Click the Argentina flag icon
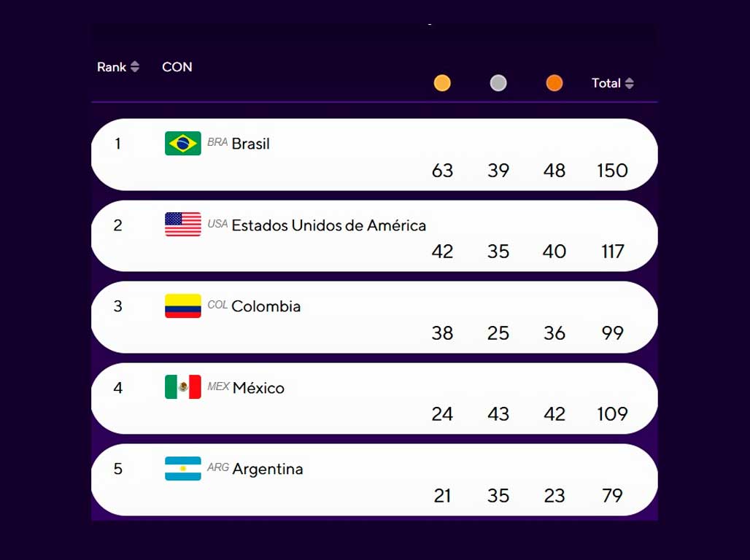Screen dimensions: 750x560 tap(183, 468)
